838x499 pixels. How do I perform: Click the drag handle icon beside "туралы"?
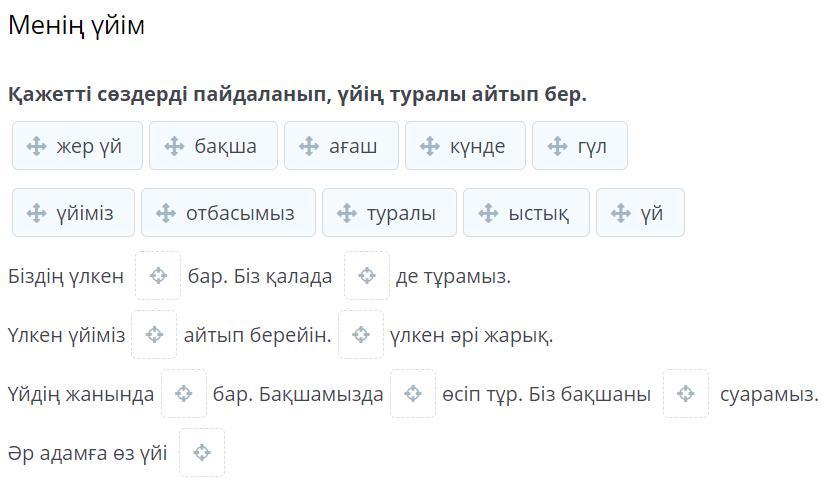pos(347,213)
